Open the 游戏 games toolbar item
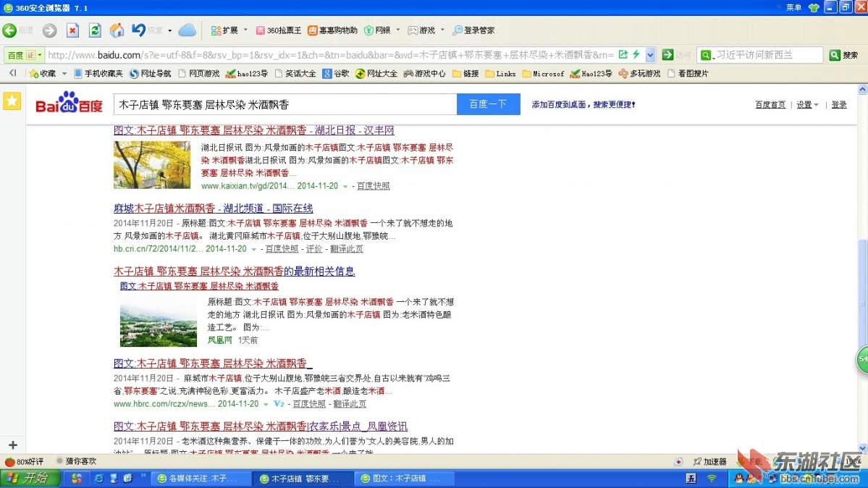The image size is (868, 488). pyautogui.click(x=422, y=30)
